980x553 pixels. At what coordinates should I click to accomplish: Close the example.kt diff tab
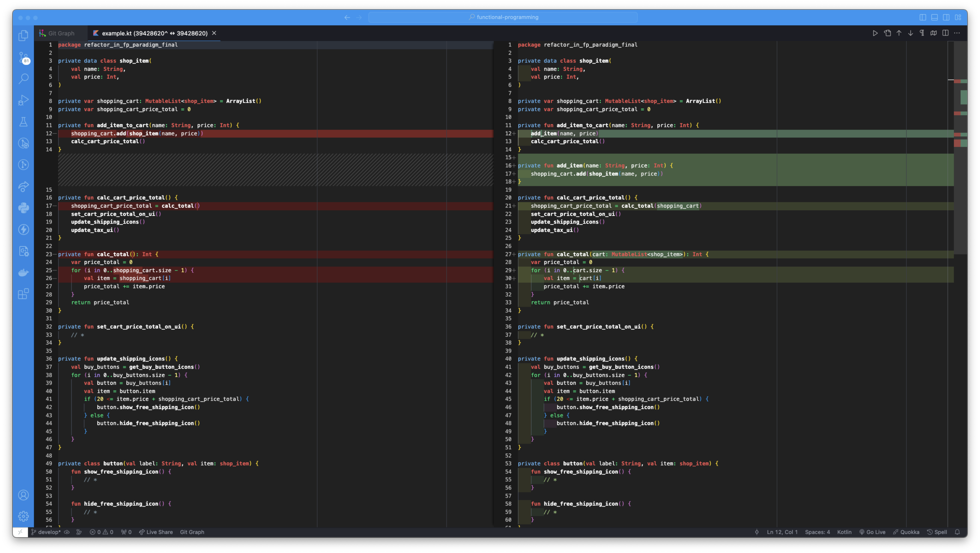click(x=214, y=33)
